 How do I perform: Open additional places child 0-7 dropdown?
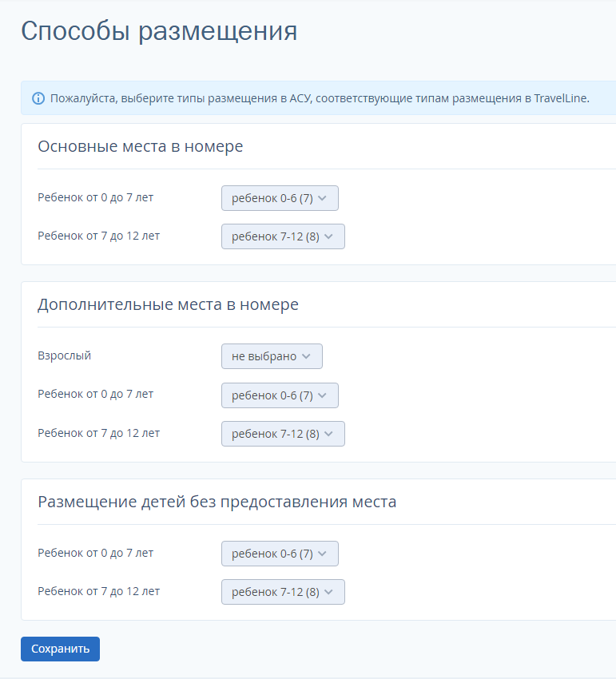point(280,395)
